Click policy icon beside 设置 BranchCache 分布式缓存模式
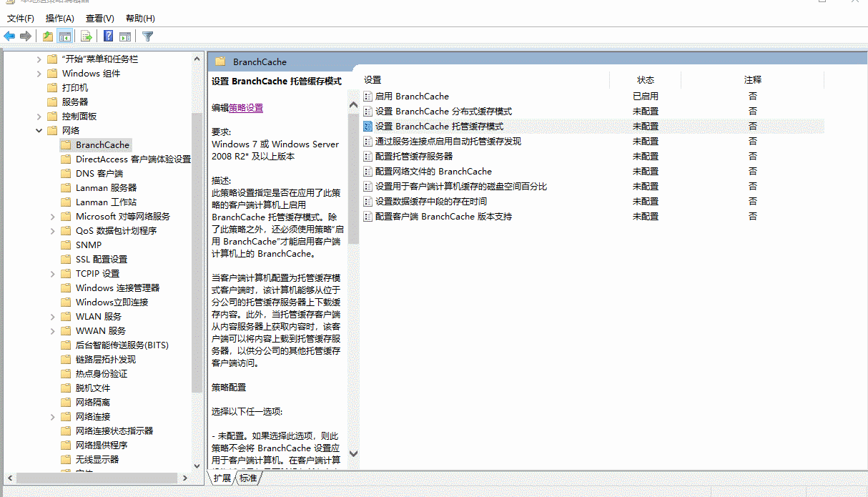 point(368,112)
